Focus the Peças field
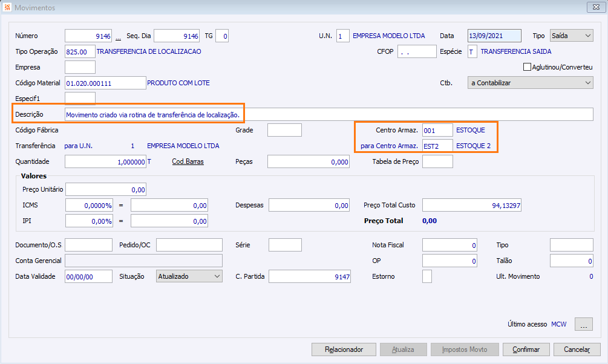Image resolution: width=608 pixels, height=364 pixels. [309, 161]
